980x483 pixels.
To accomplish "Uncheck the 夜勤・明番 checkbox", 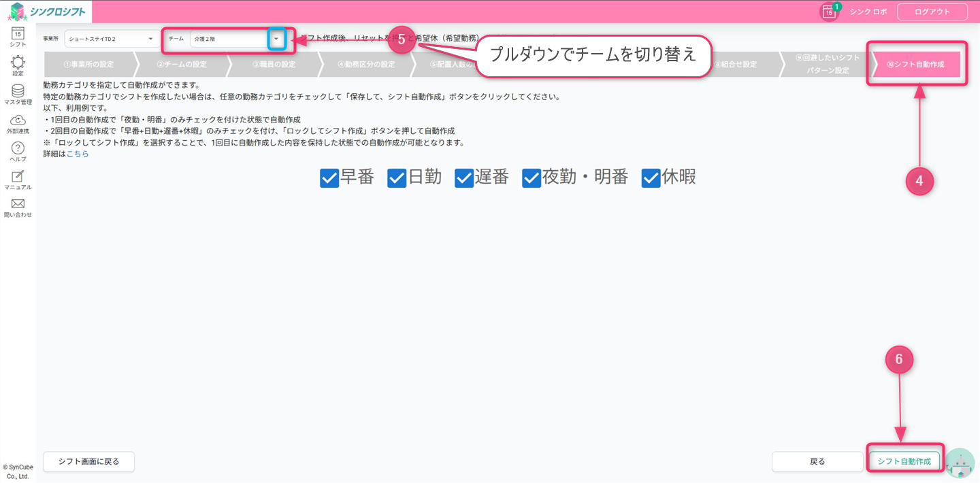I will (x=532, y=178).
